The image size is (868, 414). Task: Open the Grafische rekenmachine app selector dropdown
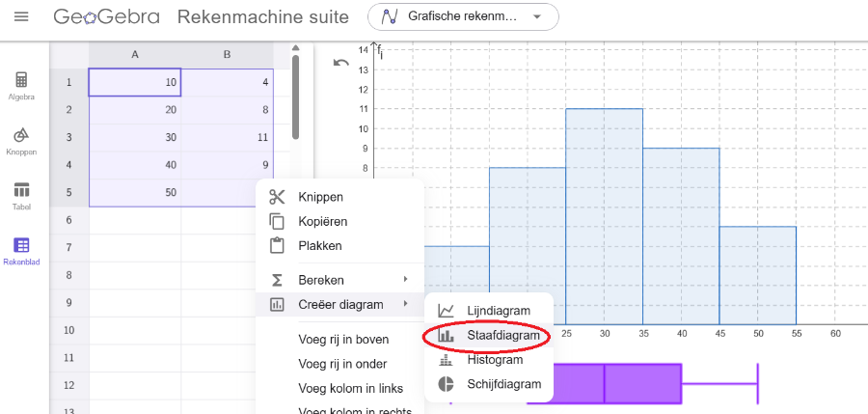coord(463,17)
